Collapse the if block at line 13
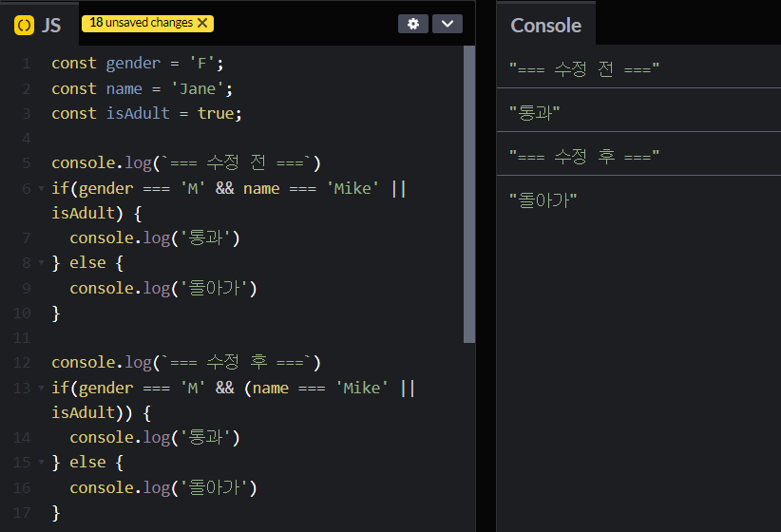781x532 pixels. (42, 388)
